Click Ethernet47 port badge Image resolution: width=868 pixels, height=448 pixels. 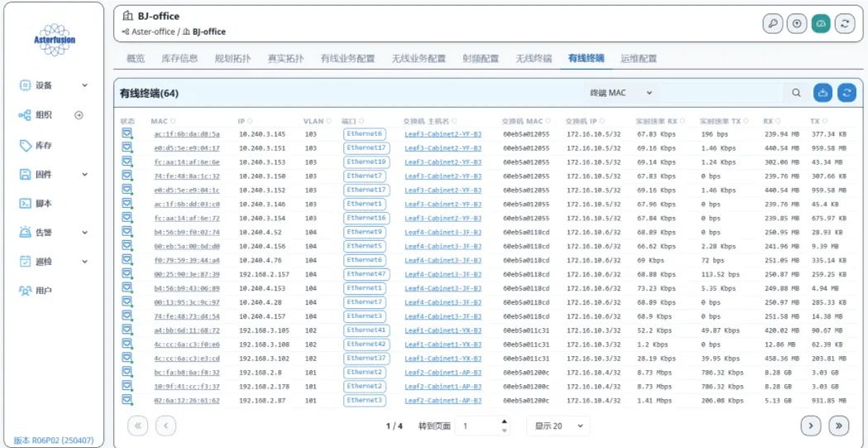[x=366, y=274]
